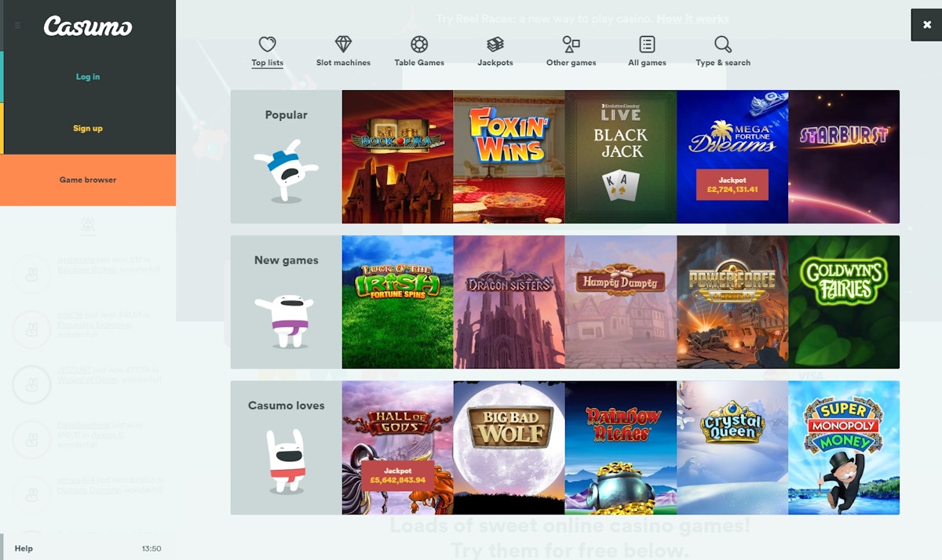Follow the How it works link
The image size is (942, 560).
coord(692,19)
